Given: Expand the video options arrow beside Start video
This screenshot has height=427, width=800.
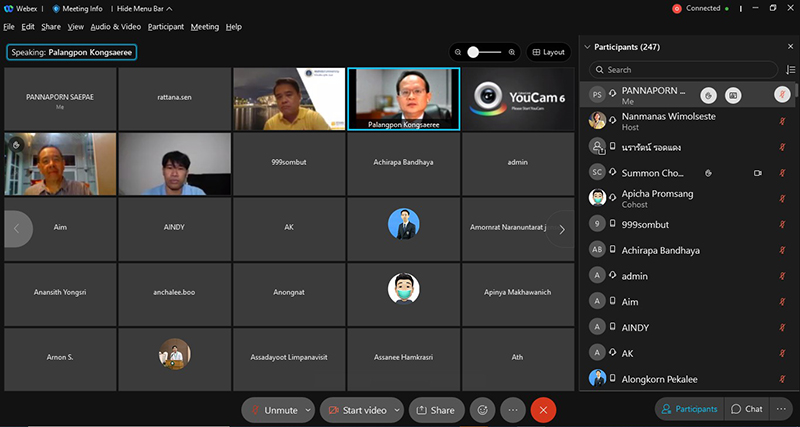Looking at the screenshot, I should [x=397, y=410].
